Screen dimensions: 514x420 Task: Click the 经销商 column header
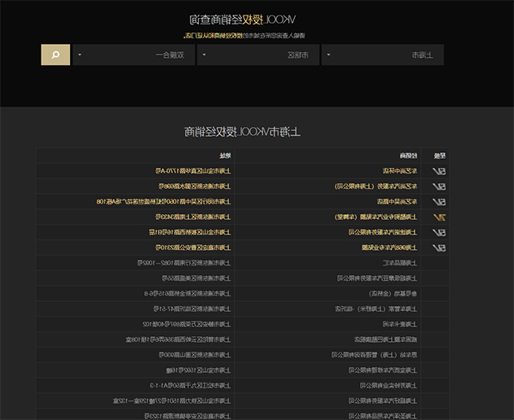click(x=408, y=156)
